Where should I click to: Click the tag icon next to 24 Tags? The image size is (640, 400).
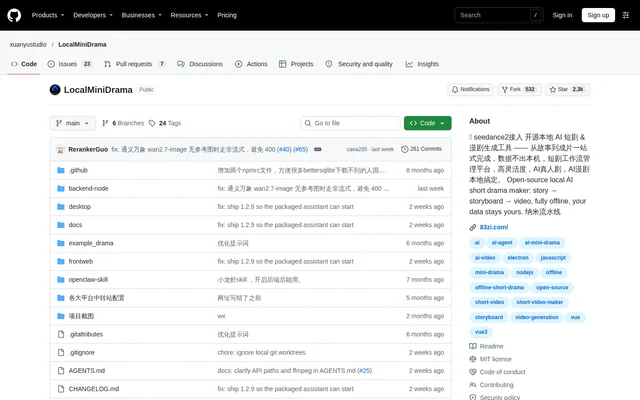coord(152,123)
